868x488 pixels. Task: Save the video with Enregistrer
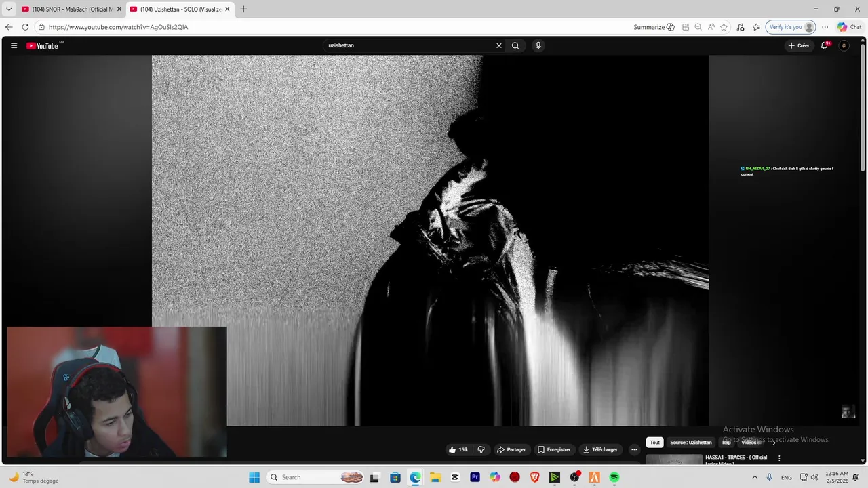[x=554, y=449]
